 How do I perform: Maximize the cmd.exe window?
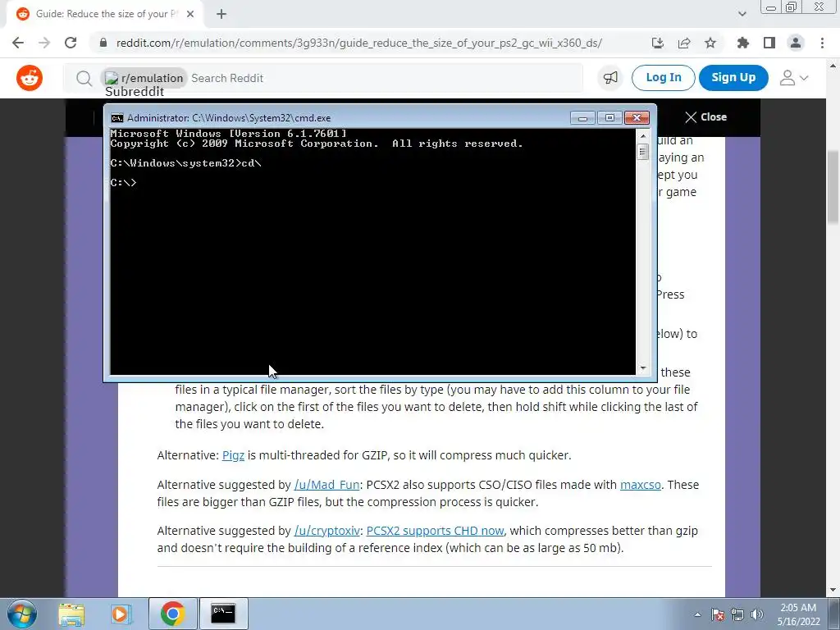click(x=609, y=118)
